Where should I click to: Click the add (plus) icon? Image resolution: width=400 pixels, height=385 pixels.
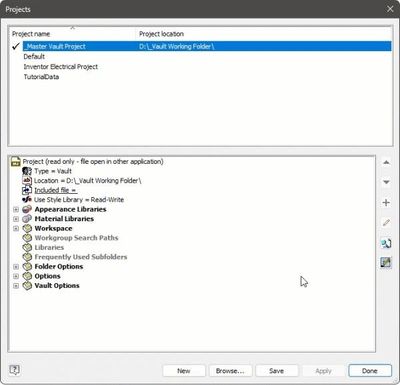[386, 202]
